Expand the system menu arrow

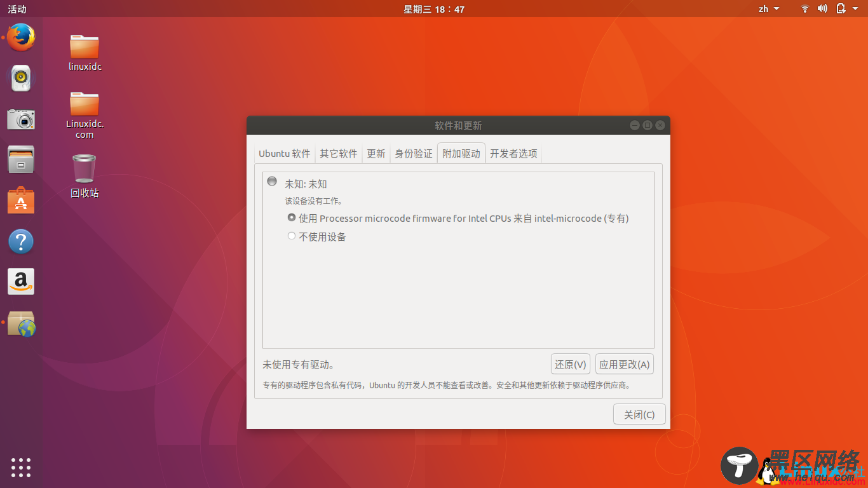pos(856,9)
